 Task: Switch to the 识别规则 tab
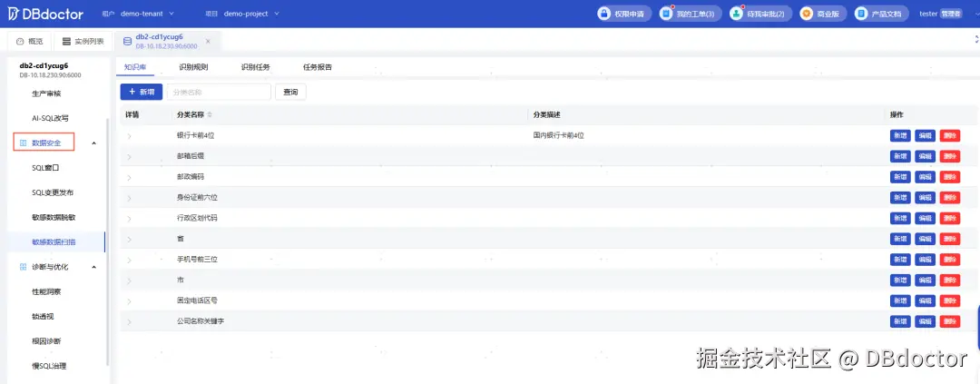tap(193, 67)
